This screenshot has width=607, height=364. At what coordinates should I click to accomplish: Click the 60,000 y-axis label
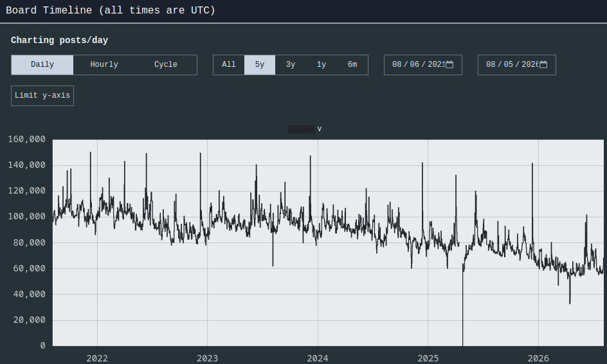point(30,268)
